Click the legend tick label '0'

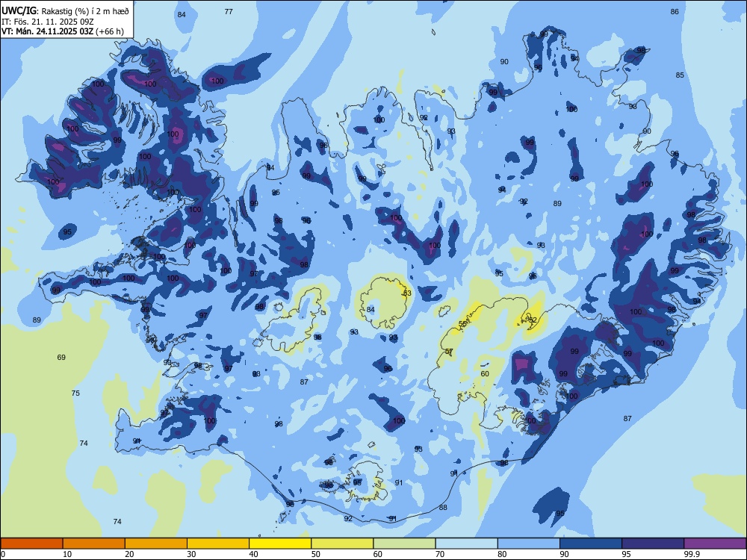[3, 554]
